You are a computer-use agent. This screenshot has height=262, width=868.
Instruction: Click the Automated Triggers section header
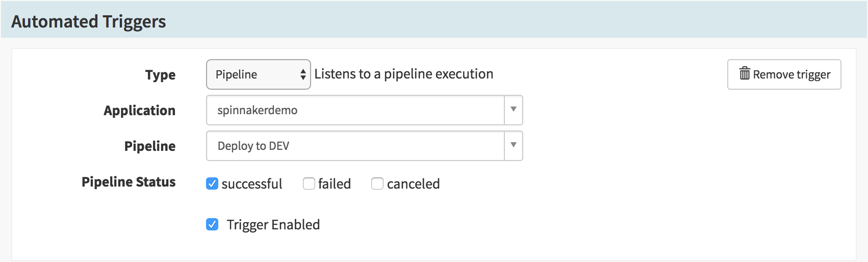[89, 21]
